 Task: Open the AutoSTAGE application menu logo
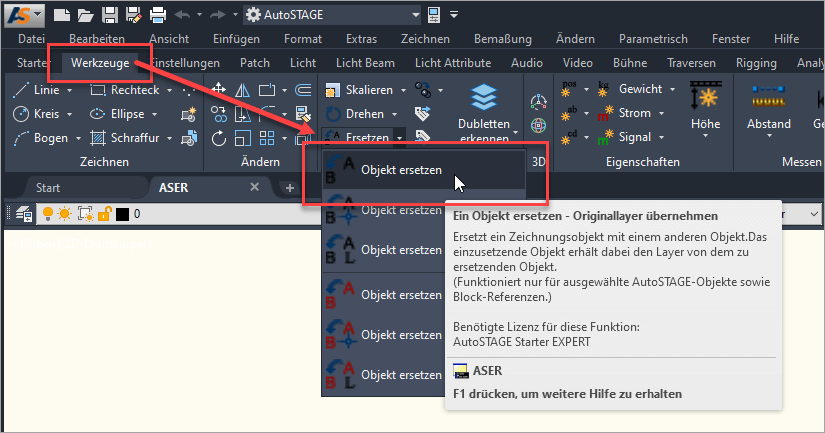tap(24, 15)
